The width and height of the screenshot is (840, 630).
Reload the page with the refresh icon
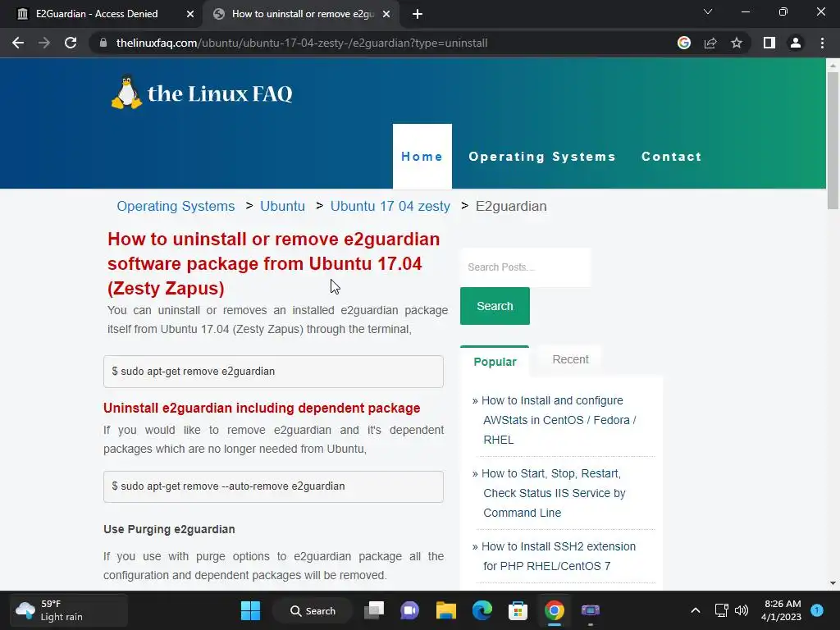(x=71, y=43)
